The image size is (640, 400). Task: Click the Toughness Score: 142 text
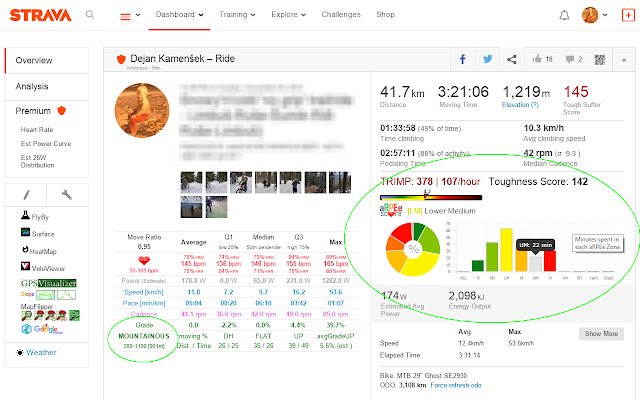(538, 182)
